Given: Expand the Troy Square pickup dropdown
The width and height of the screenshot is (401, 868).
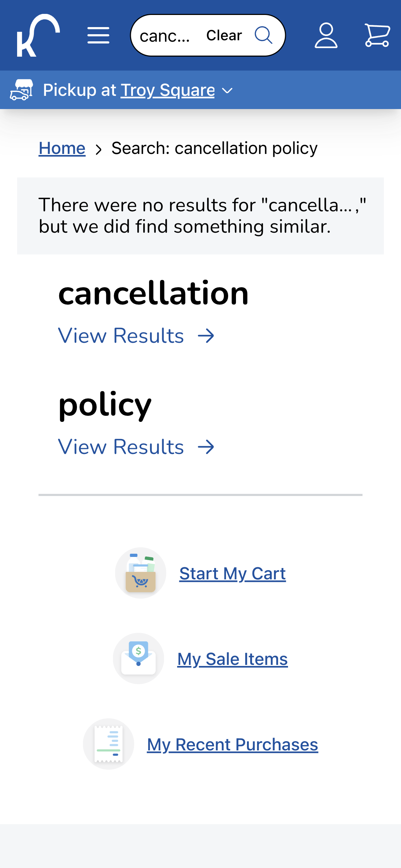Looking at the screenshot, I should pos(168,89).
